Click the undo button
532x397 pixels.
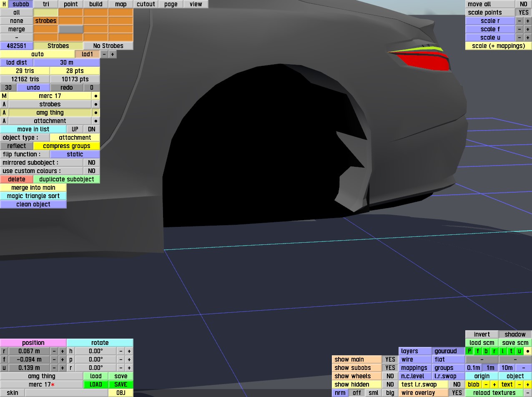pos(33,88)
